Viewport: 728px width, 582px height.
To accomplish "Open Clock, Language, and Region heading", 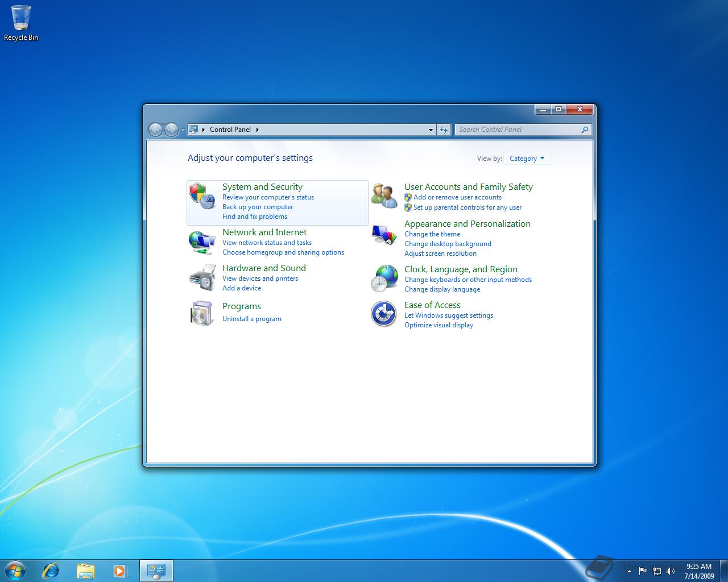I will pyautogui.click(x=461, y=269).
